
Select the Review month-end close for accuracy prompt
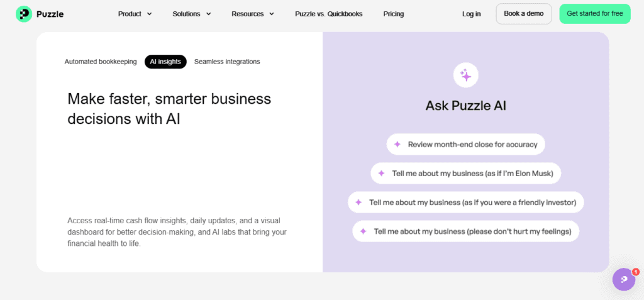point(466,144)
